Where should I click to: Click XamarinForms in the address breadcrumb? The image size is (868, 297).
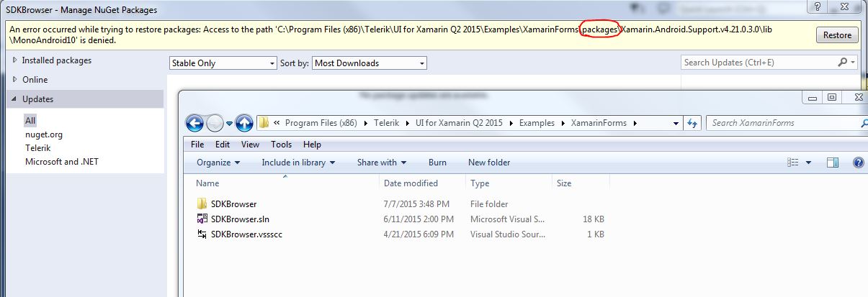pyautogui.click(x=599, y=123)
